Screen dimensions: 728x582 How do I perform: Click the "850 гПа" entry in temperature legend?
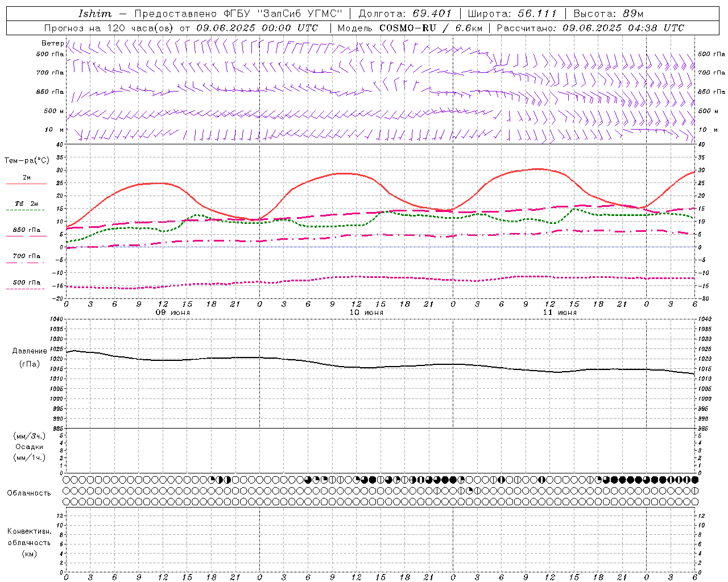tap(27, 230)
